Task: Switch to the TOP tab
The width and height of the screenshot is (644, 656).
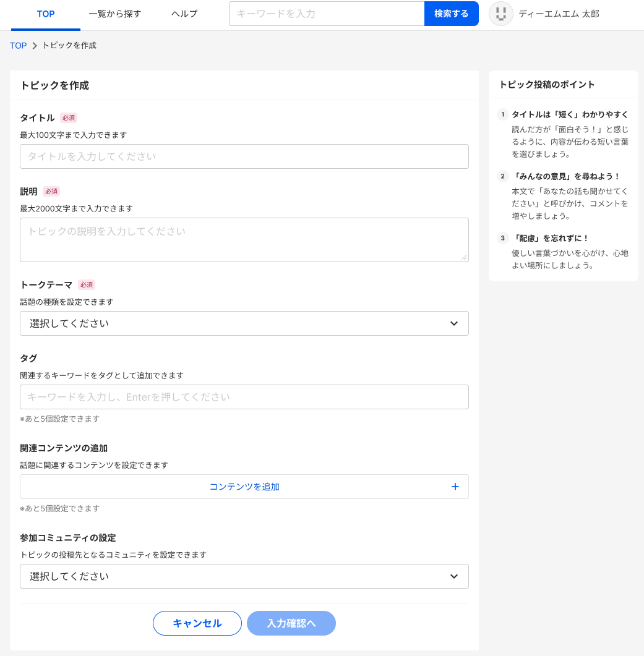Action: 46,14
